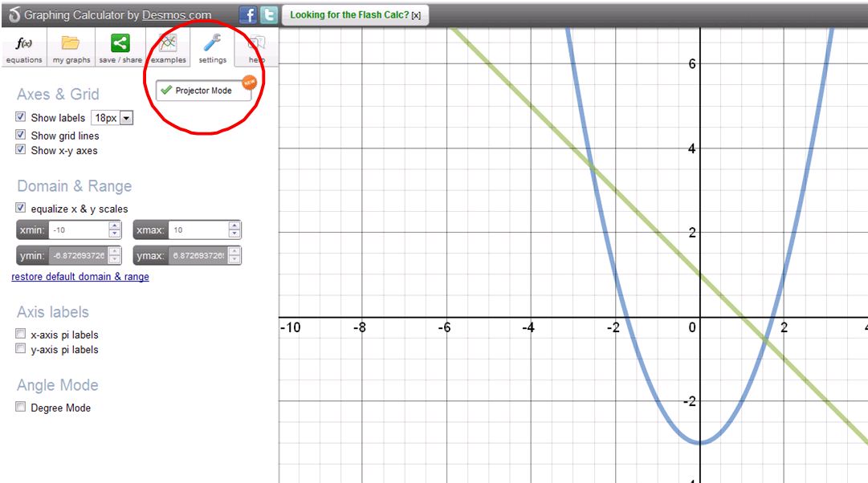Open the Desmos.com link
This screenshot has width=868, height=483.
177,14
